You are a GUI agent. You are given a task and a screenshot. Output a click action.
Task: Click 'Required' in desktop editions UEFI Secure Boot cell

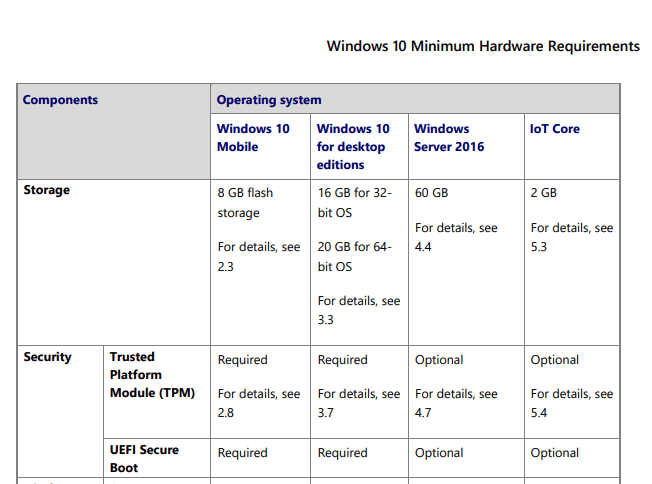(343, 453)
